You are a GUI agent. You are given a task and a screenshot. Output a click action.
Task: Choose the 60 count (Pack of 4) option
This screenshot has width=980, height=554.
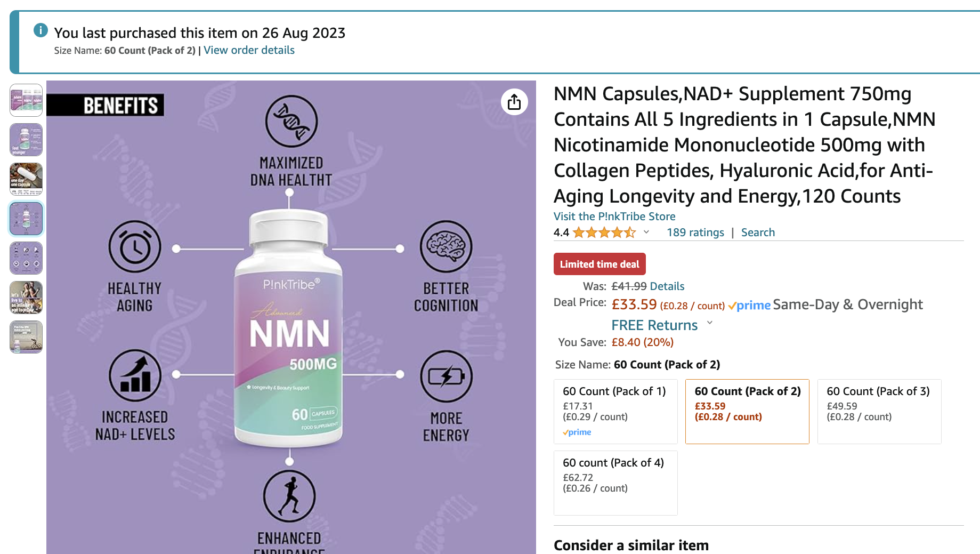pos(615,483)
